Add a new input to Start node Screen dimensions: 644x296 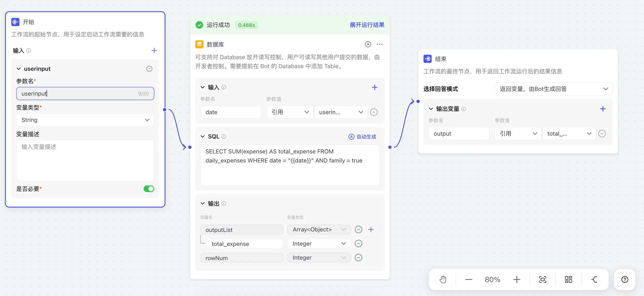pyautogui.click(x=154, y=51)
